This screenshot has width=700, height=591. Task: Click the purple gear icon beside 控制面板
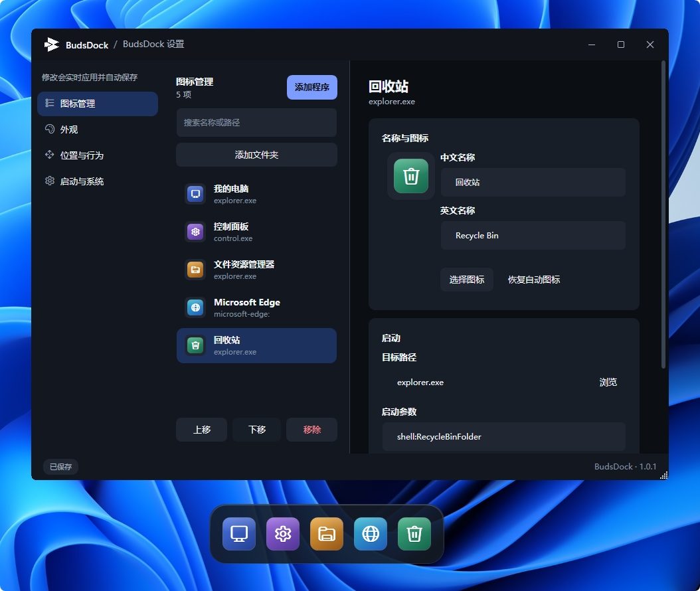tap(195, 232)
